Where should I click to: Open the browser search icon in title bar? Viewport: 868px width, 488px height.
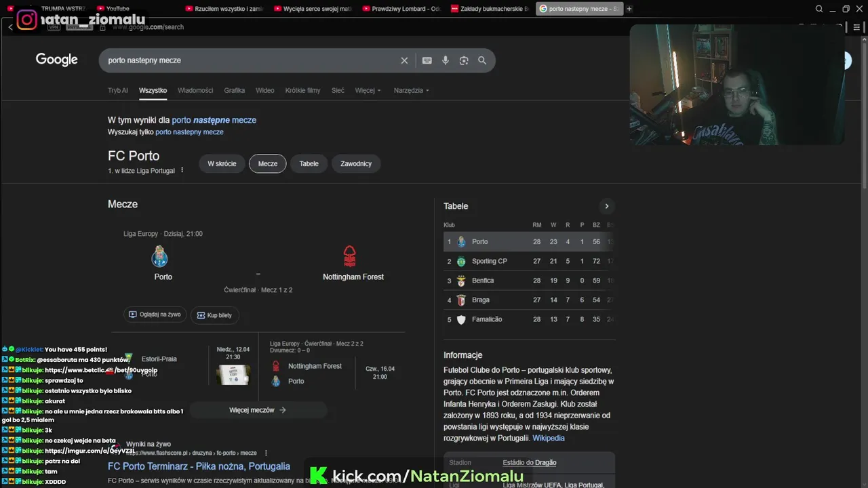819,9
